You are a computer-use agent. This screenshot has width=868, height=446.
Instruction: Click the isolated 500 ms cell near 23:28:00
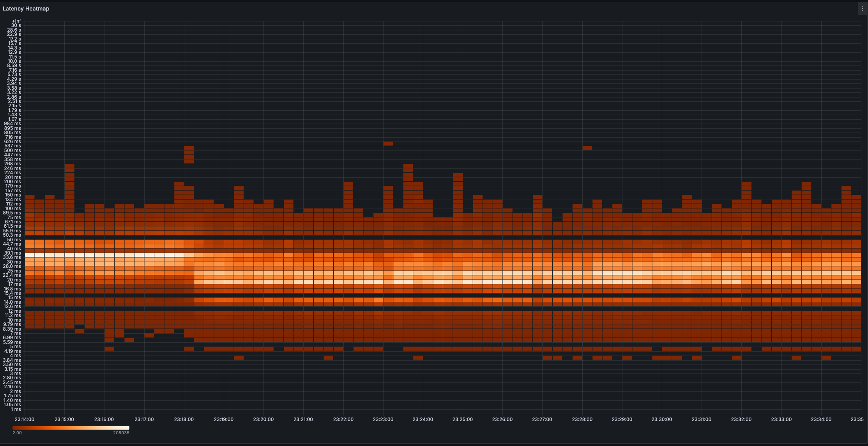(587, 148)
